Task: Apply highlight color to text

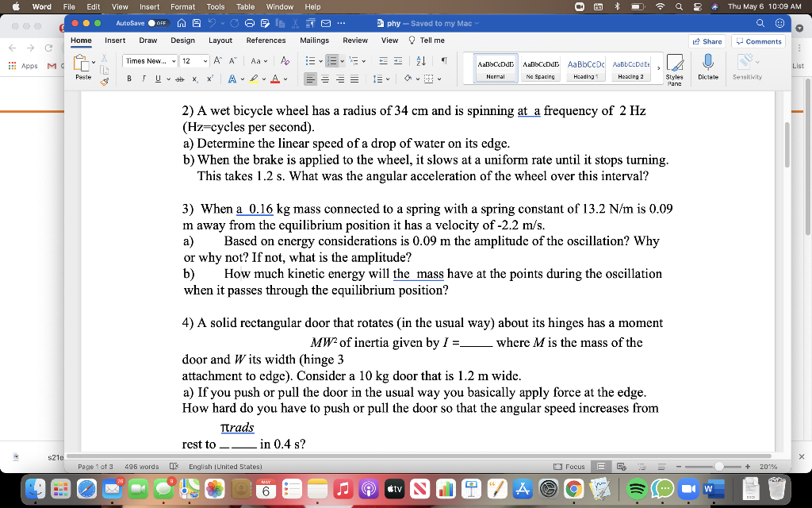Action: click(x=255, y=79)
